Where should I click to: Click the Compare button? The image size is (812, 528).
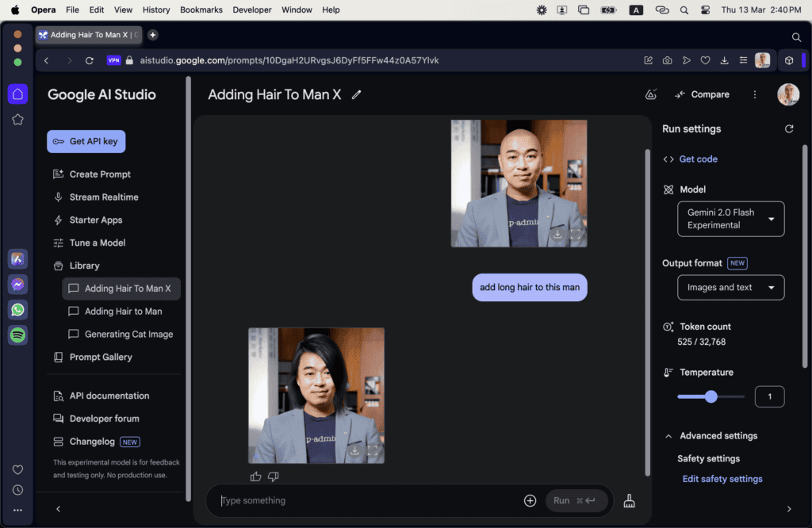[702, 94]
